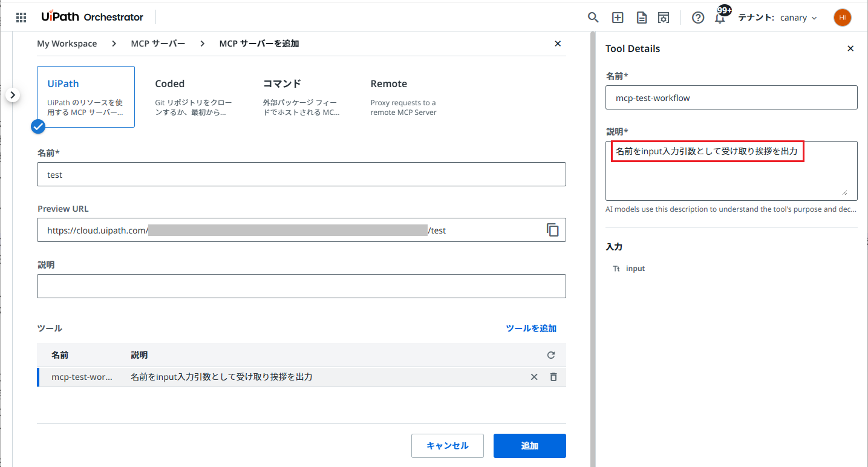Viewport: 868px width, 467px height.
Task: Open the help question mark icon
Action: [698, 18]
